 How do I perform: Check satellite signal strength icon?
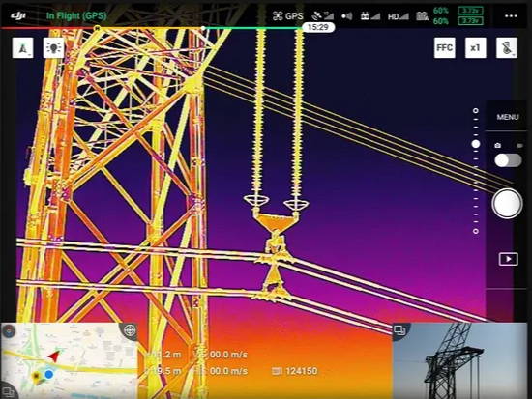tap(323, 15)
